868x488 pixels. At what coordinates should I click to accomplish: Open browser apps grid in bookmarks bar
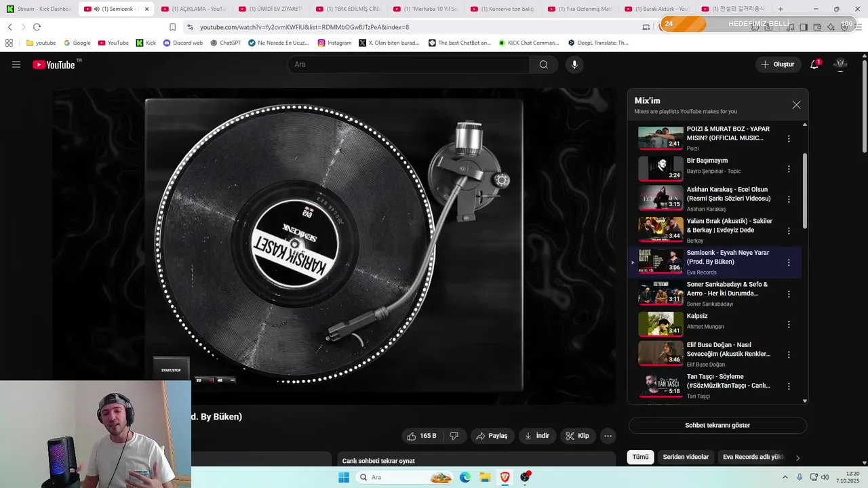(x=9, y=43)
